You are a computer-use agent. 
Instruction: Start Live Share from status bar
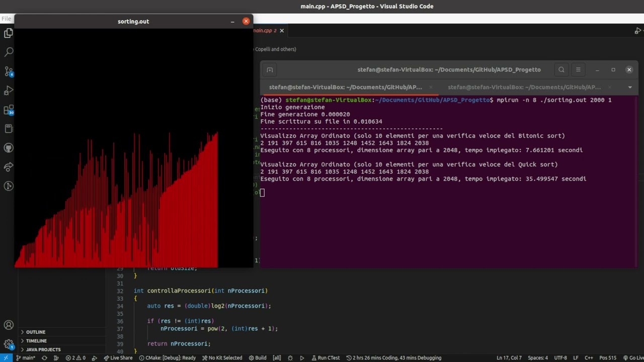[x=118, y=358]
